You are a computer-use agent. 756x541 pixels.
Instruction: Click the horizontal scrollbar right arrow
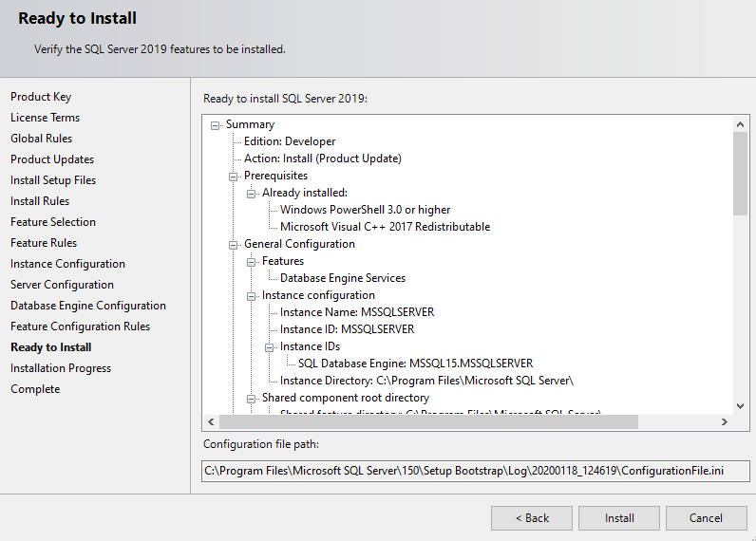(x=725, y=422)
